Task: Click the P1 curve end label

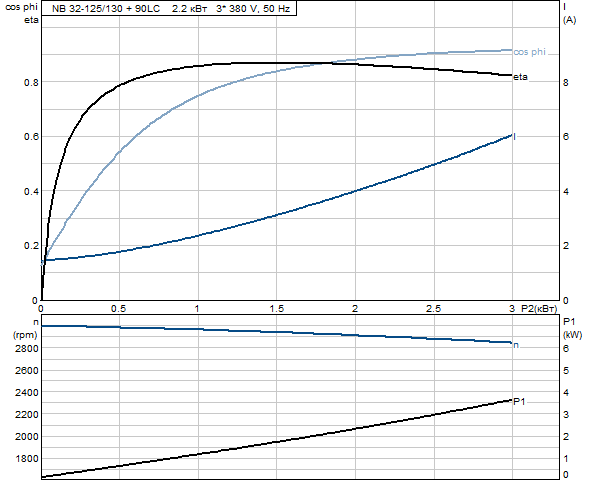Action: pyautogui.click(x=519, y=402)
